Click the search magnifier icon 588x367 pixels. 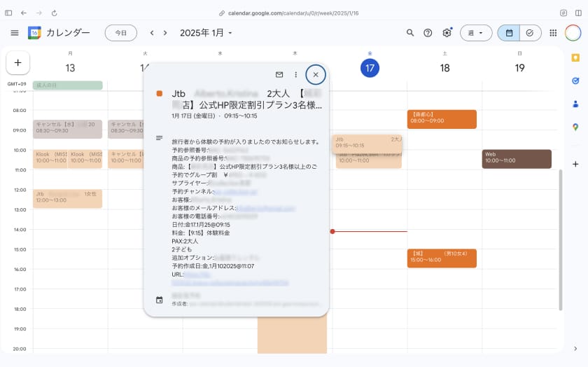(x=410, y=33)
